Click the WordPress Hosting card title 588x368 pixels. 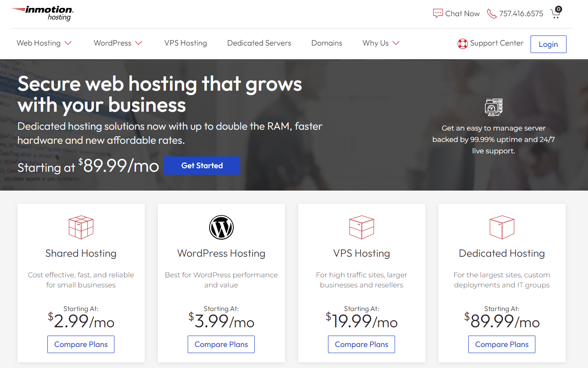221,253
